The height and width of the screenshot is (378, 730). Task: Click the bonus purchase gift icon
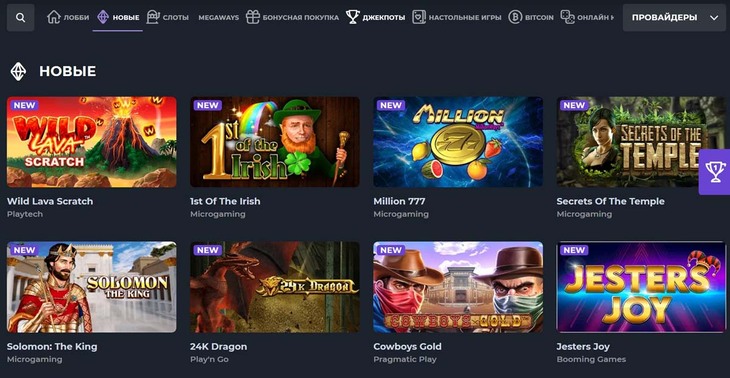click(253, 18)
